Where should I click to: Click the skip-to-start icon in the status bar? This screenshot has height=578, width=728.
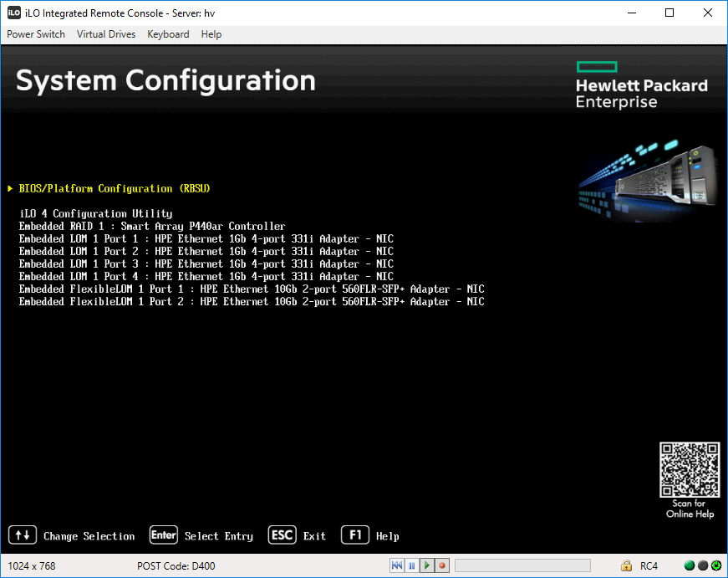point(397,565)
